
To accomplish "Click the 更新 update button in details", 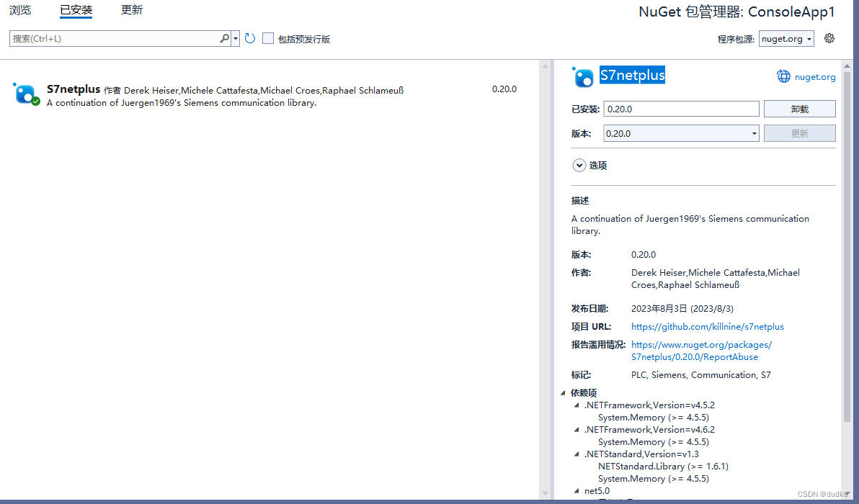I will pyautogui.click(x=800, y=133).
